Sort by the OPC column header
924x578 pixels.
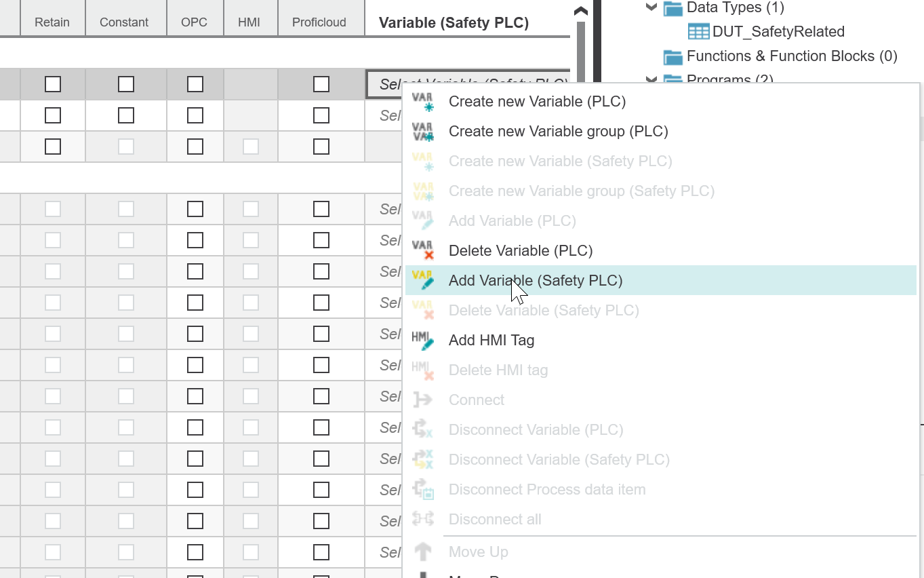click(x=195, y=22)
